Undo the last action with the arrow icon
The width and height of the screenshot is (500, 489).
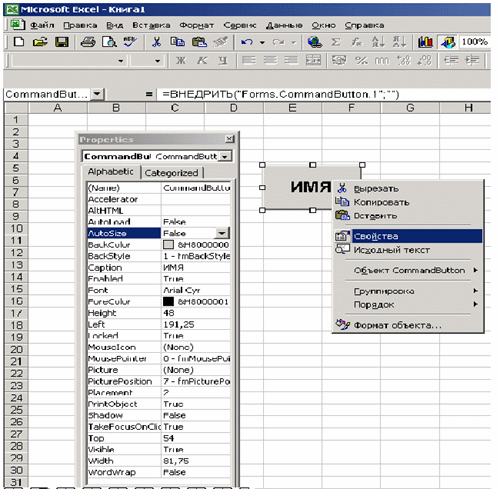(x=247, y=42)
